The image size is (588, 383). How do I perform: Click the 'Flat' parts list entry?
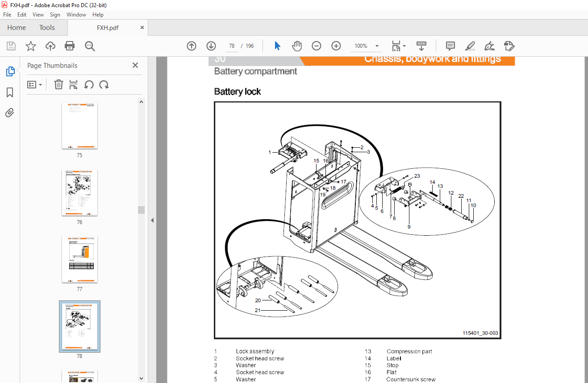click(x=392, y=372)
